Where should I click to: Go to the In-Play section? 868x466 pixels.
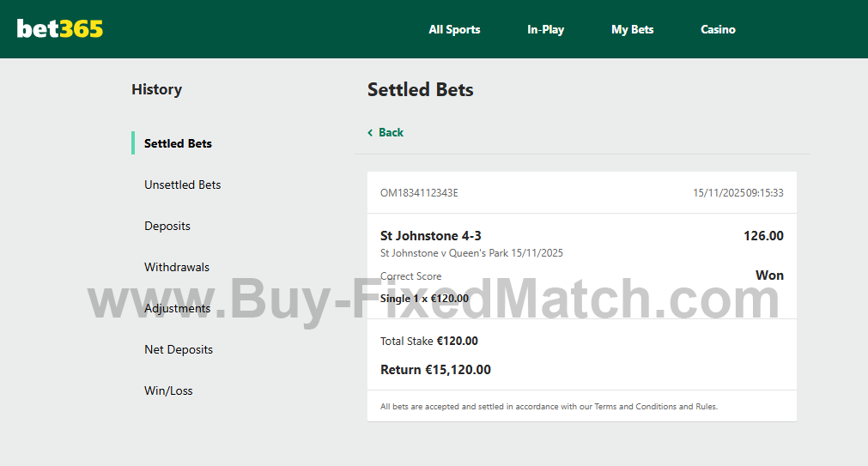(x=545, y=29)
